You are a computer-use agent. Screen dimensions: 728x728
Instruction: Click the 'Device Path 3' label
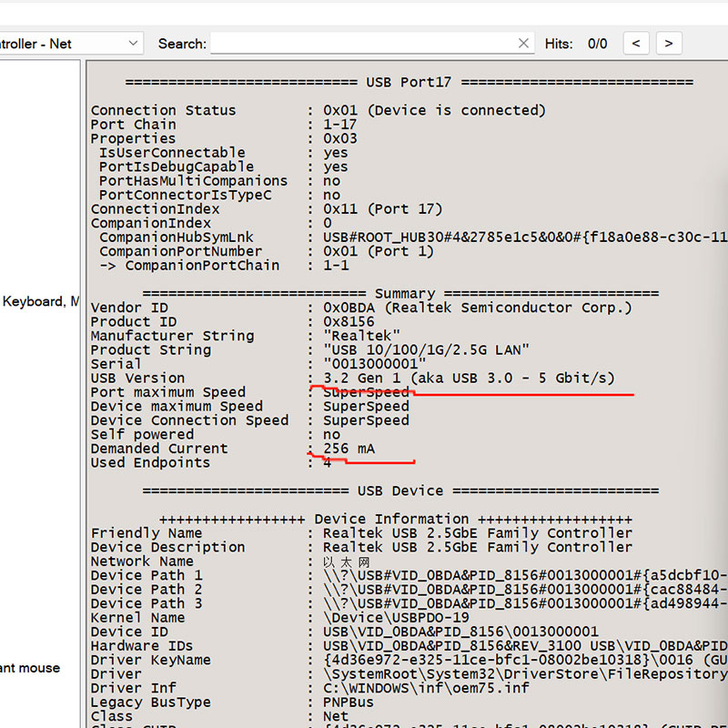147,603
